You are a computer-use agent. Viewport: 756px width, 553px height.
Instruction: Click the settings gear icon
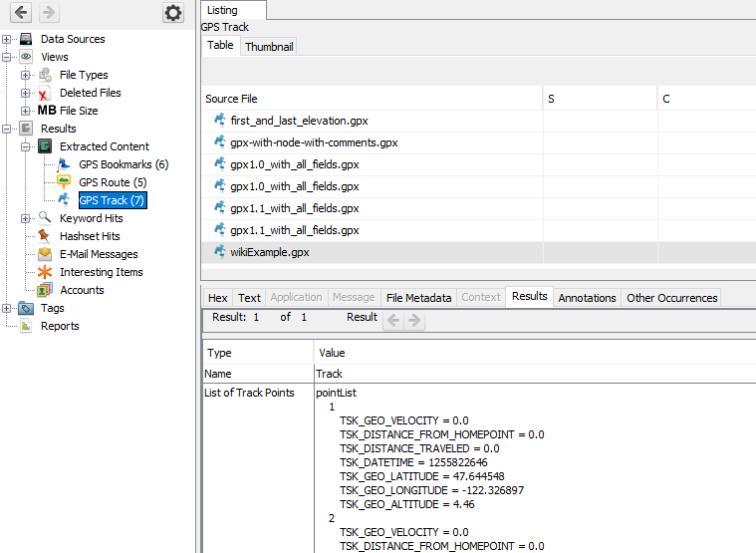tap(173, 13)
